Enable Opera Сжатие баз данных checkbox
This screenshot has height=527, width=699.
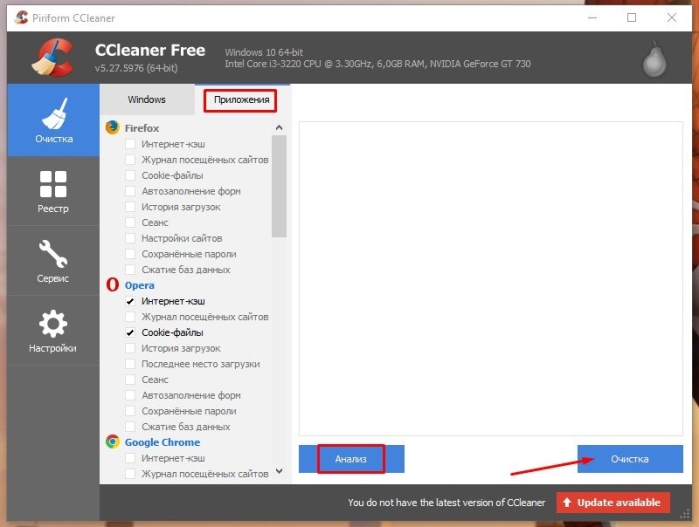click(x=130, y=426)
